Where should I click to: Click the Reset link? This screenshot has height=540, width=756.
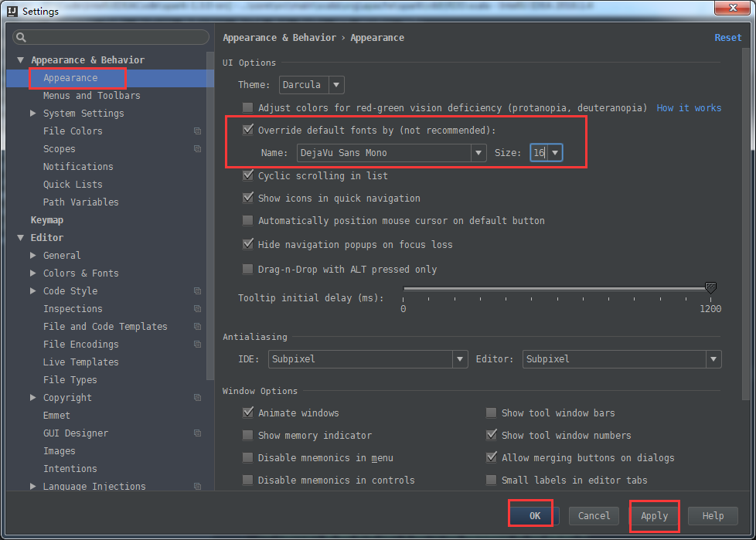[727, 38]
